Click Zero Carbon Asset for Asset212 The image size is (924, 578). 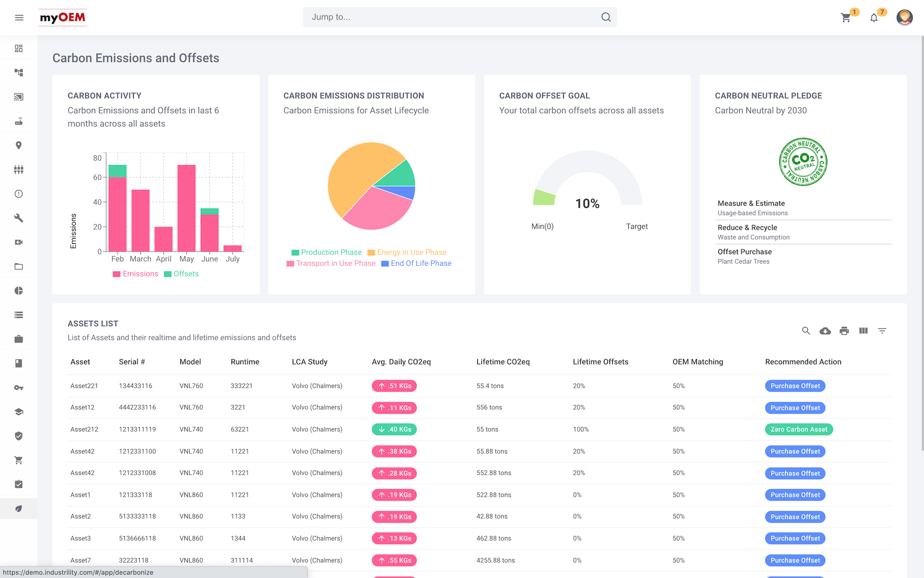click(799, 429)
